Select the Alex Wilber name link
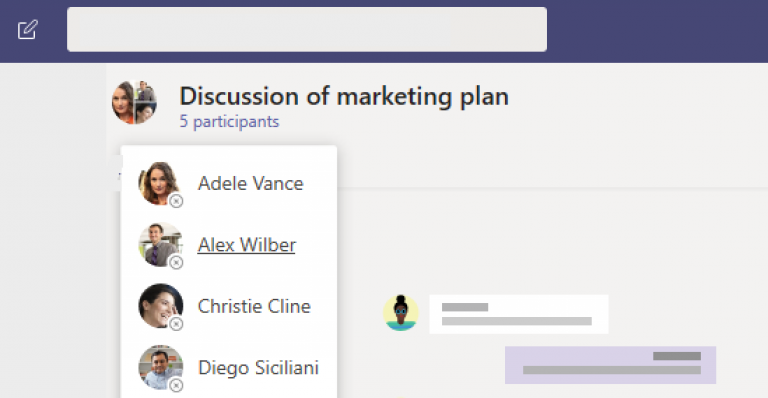The width and height of the screenshot is (768, 398). click(x=246, y=245)
